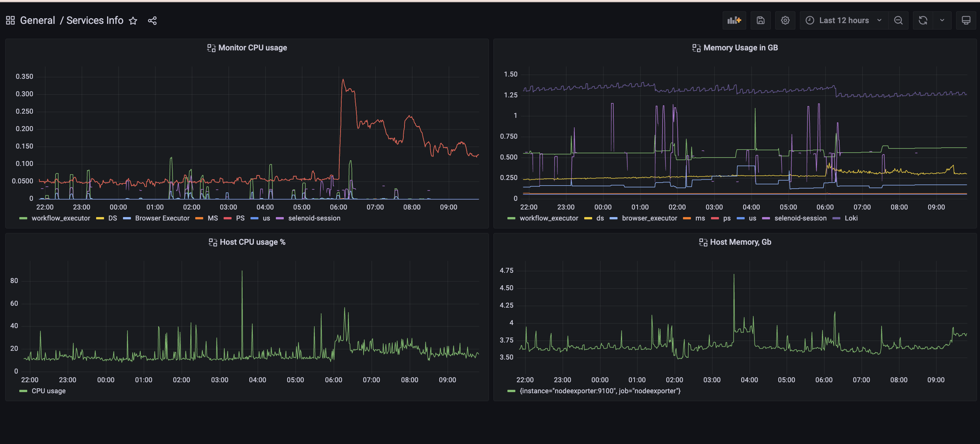Star the Services Info dashboard
Viewport: 980px width, 444px height.
[x=133, y=21]
